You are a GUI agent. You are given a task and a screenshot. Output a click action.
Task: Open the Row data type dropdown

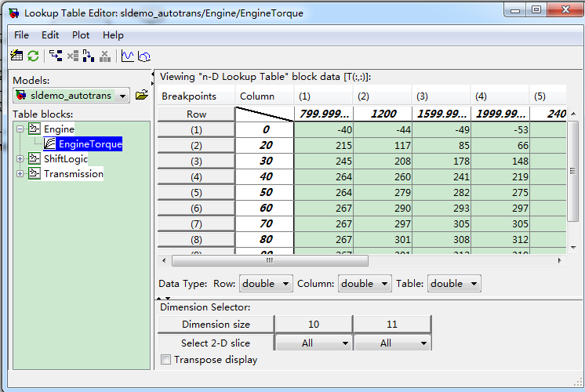[x=266, y=284]
